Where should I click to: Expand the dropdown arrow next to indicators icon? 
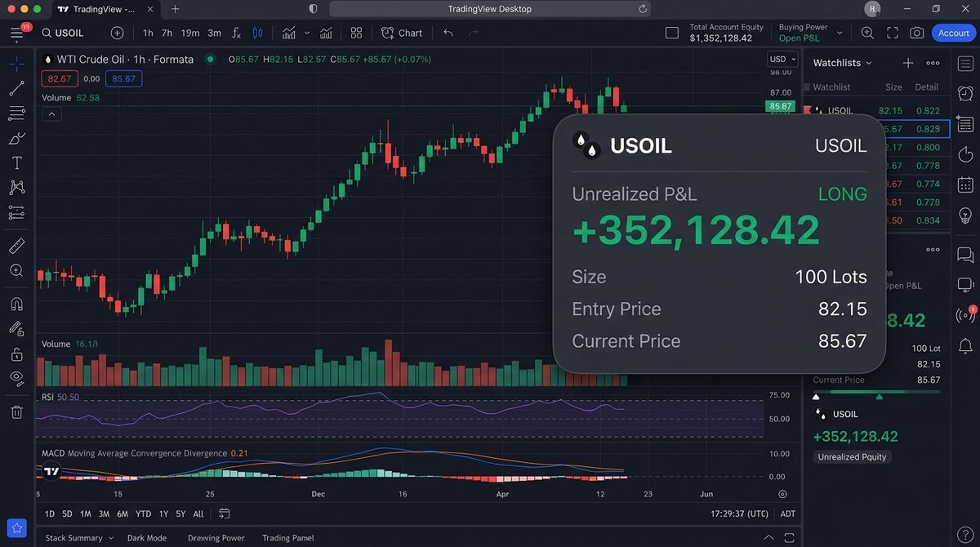[307, 33]
